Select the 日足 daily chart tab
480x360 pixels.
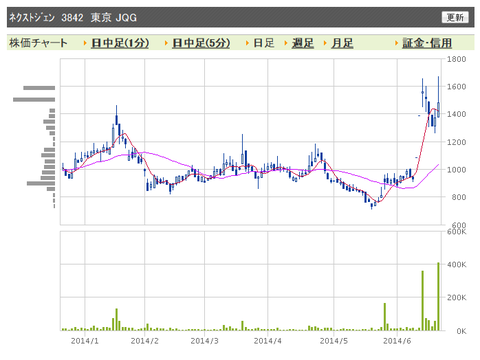point(264,43)
